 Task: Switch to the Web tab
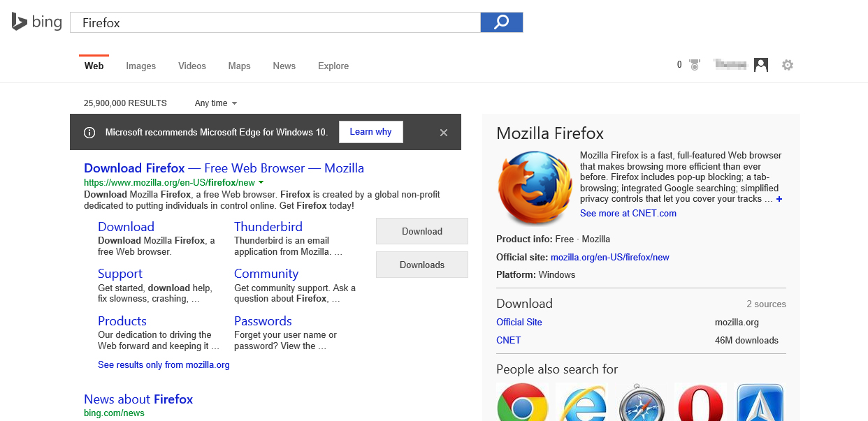point(94,66)
